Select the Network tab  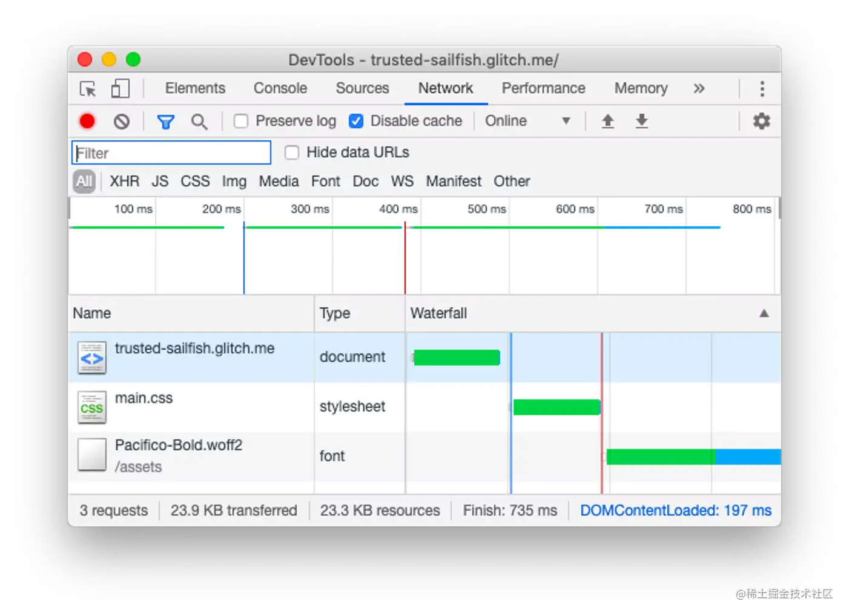(446, 88)
